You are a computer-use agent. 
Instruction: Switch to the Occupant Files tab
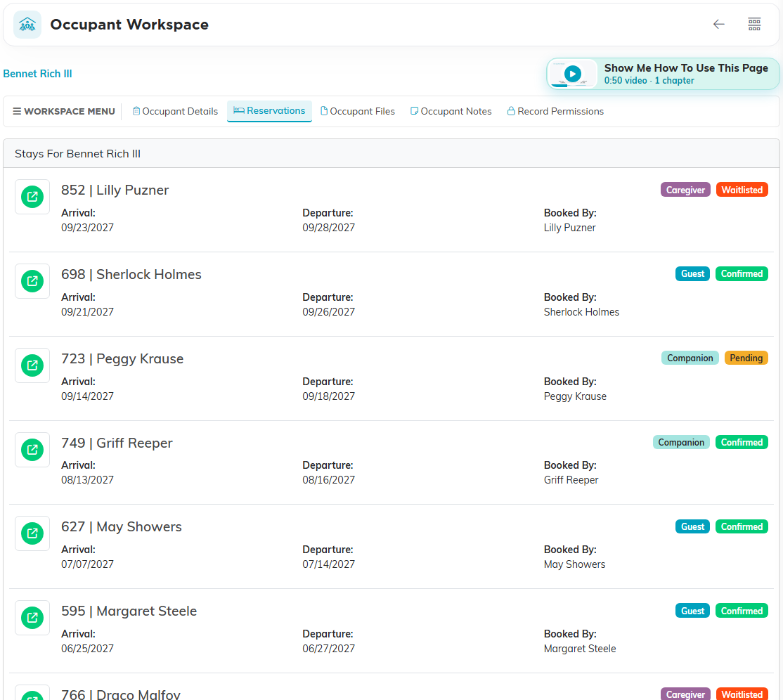pos(358,111)
